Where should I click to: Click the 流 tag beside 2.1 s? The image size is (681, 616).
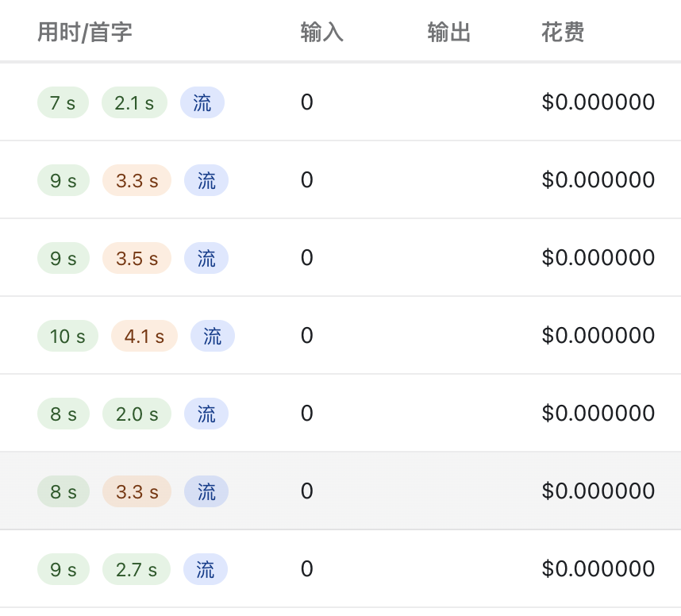[x=202, y=102]
